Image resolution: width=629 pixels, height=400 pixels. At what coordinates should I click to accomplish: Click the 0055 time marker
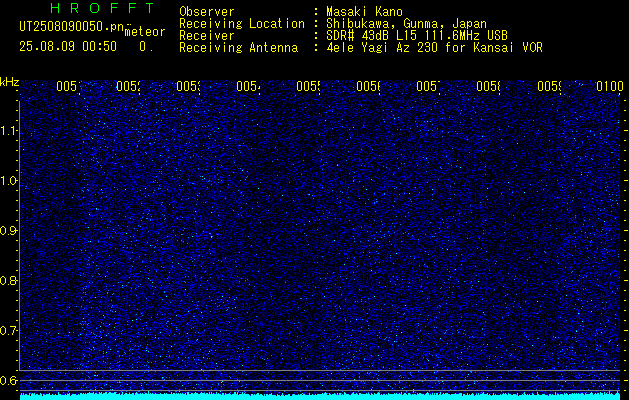[308, 86]
